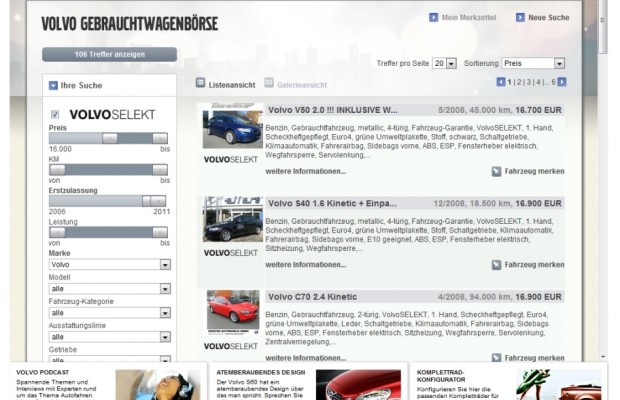Open weitere Informationen for Volvo S40
Image resolution: width=620 pixels, height=400 pixels.
(306, 265)
